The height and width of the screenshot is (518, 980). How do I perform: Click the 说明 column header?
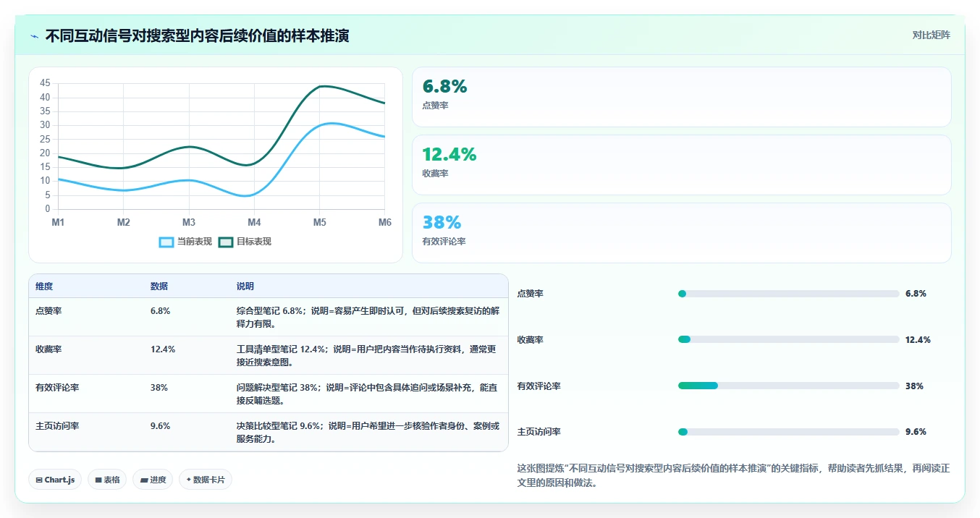[245, 286]
